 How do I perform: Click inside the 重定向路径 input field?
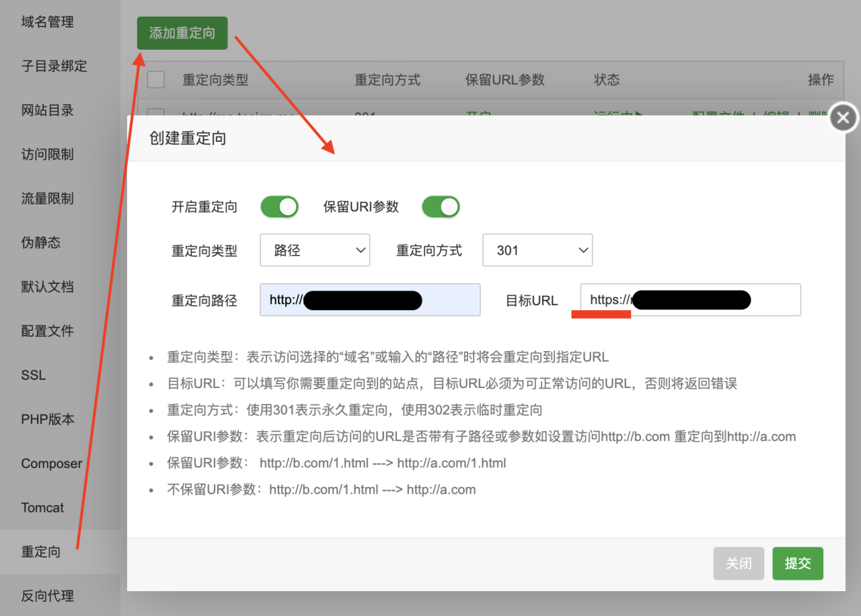coord(369,300)
